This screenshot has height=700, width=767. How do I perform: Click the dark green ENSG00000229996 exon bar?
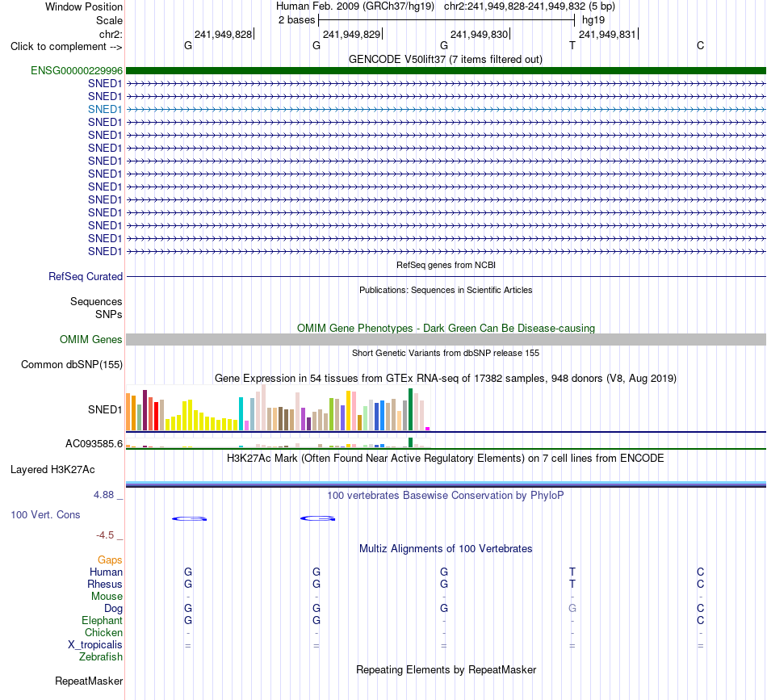point(446,70)
